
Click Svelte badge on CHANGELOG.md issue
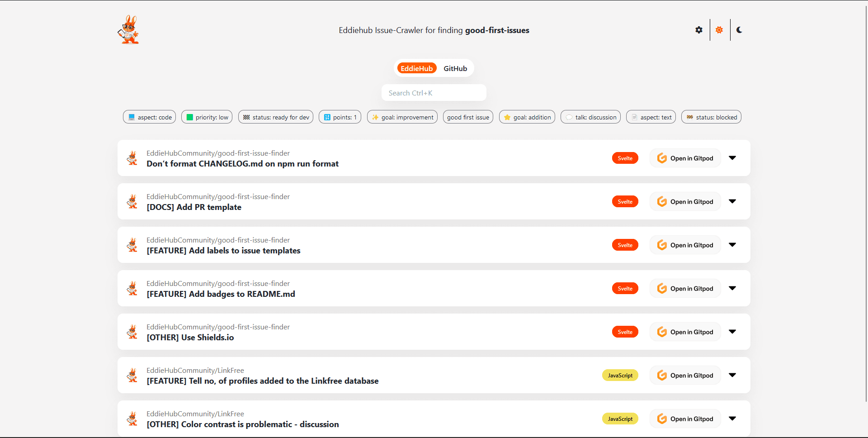point(625,158)
